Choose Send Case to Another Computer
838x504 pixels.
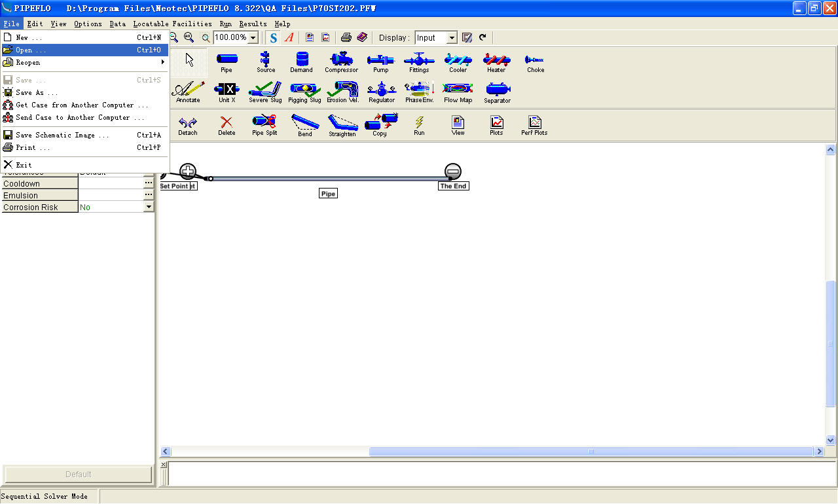pyautogui.click(x=84, y=118)
